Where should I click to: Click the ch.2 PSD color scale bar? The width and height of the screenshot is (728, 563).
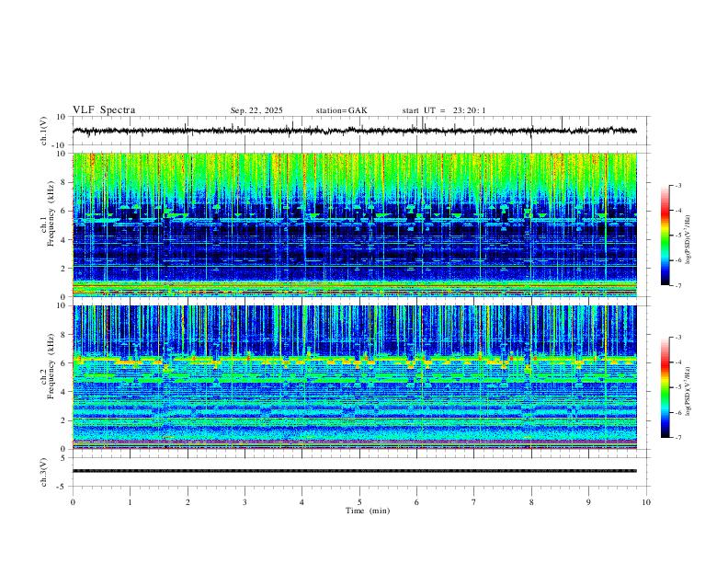[665, 387]
